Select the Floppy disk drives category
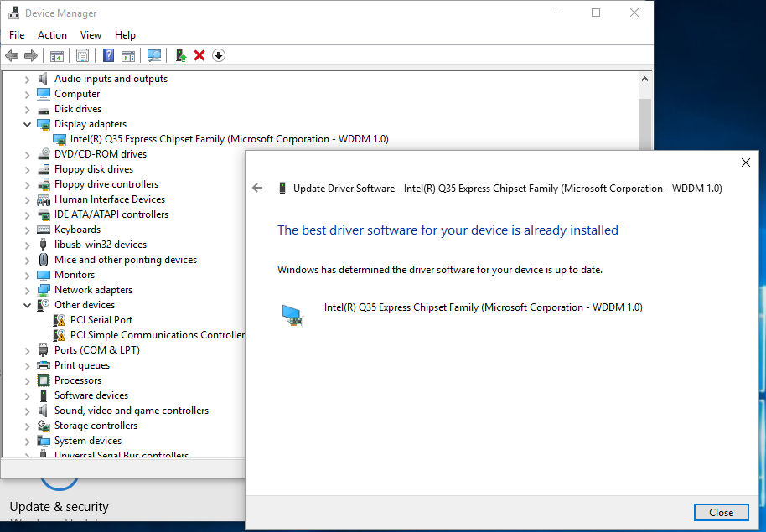The width and height of the screenshot is (766, 532). click(94, 169)
